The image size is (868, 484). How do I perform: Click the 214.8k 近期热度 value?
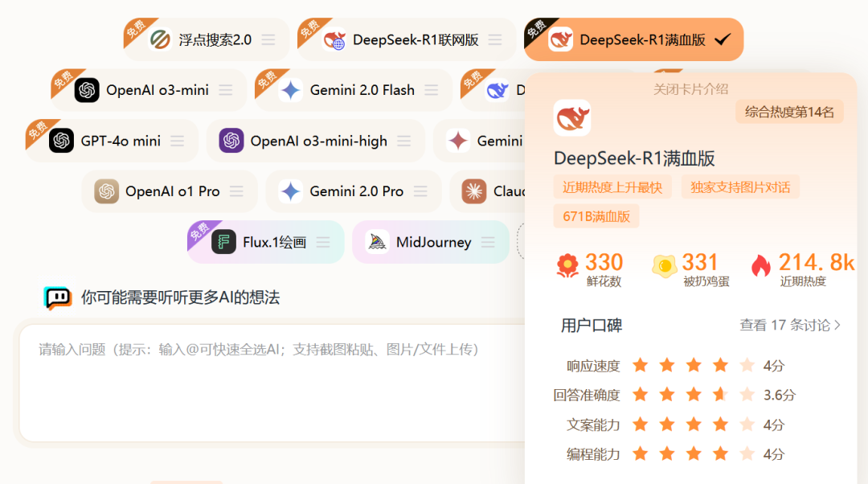click(816, 263)
